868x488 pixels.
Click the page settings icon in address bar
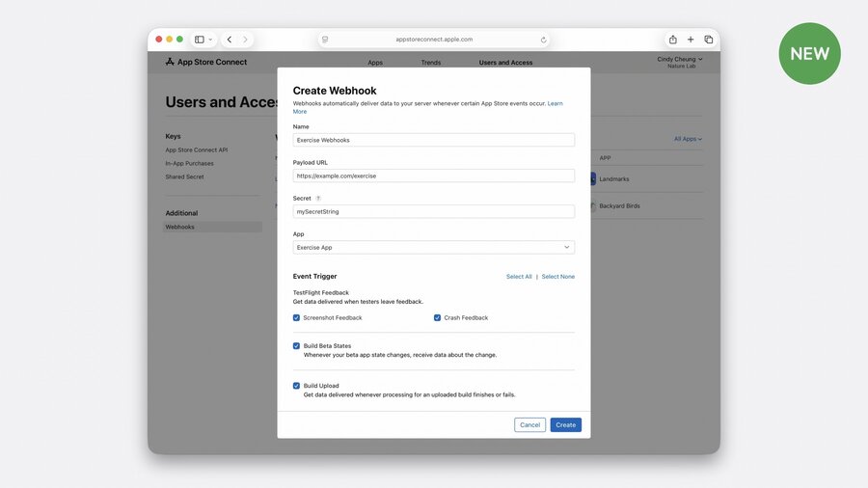[325, 40]
